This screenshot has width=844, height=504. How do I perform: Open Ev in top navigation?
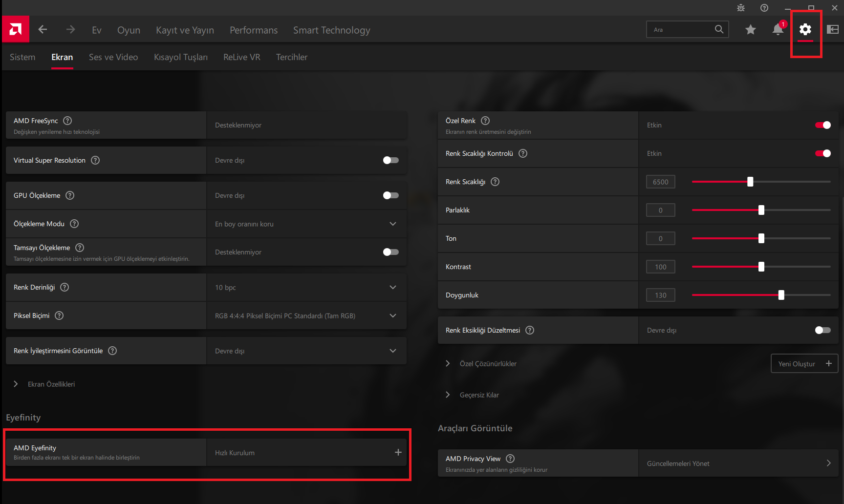[x=97, y=30]
